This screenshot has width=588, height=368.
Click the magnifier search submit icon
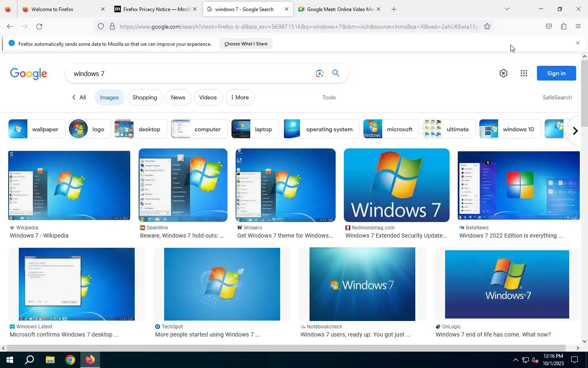tap(336, 73)
